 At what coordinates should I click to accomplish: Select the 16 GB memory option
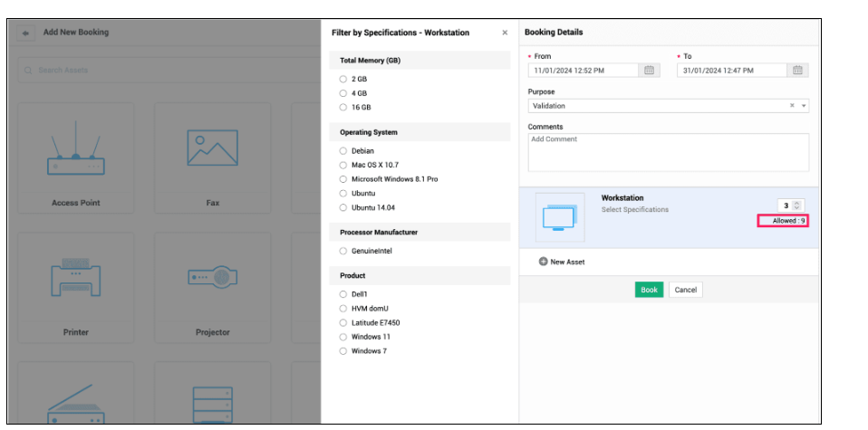pos(343,107)
